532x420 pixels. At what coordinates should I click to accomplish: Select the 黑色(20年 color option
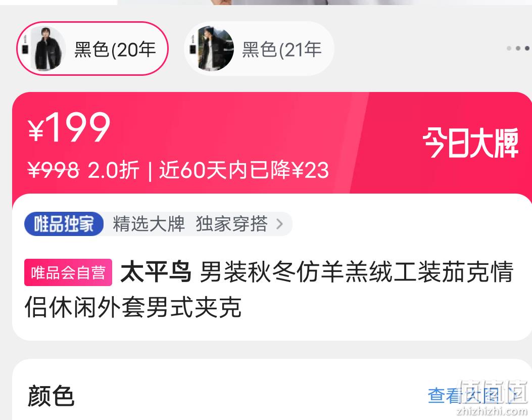(x=92, y=49)
